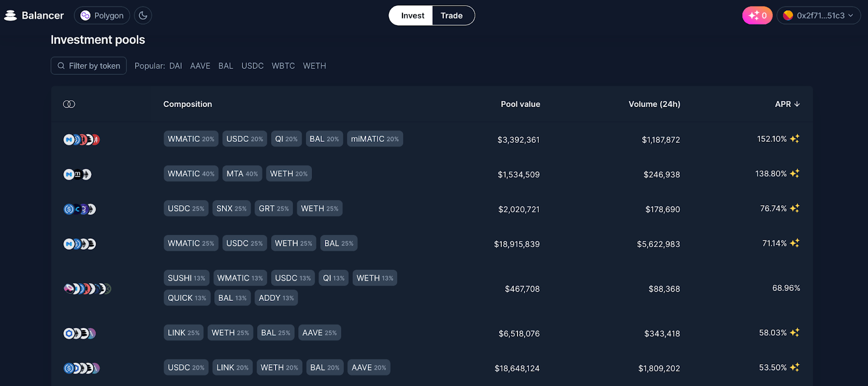Filter pools by popular token AAVE
Screen dimensions: 868x386
point(200,66)
